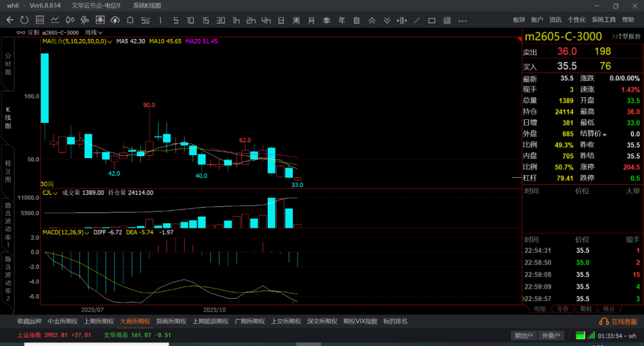This screenshot has height=346, width=644.
Task: Click the contract chain link icon beside 豆粕
Action: point(20,32)
